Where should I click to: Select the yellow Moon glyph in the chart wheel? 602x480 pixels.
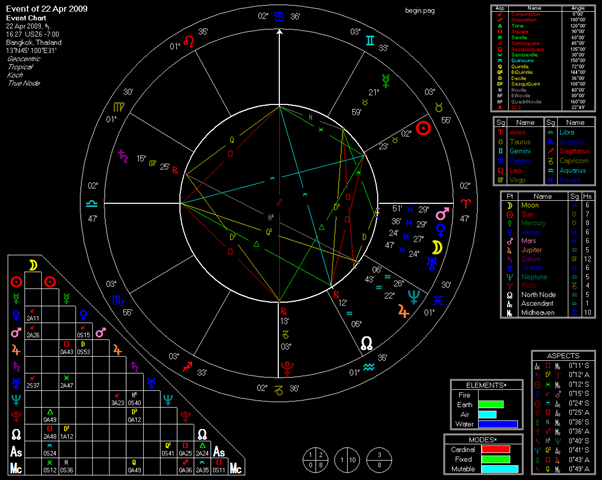click(437, 248)
